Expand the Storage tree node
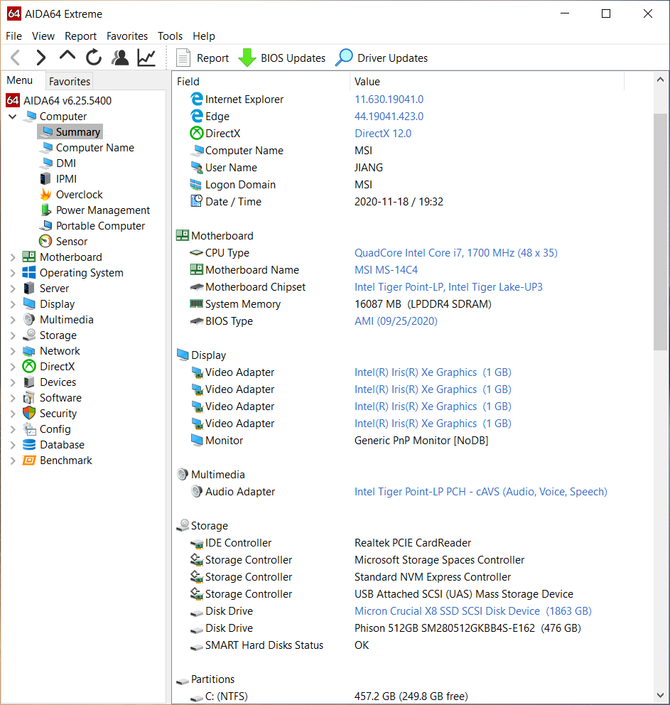The width and height of the screenshot is (670, 705). tap(12, 336)
